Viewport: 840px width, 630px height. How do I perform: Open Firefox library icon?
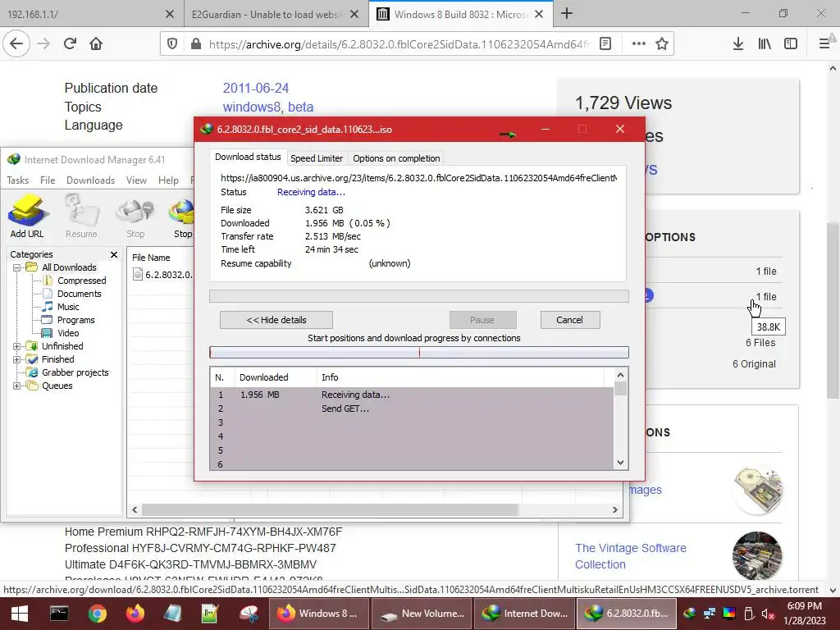(765, 44)
